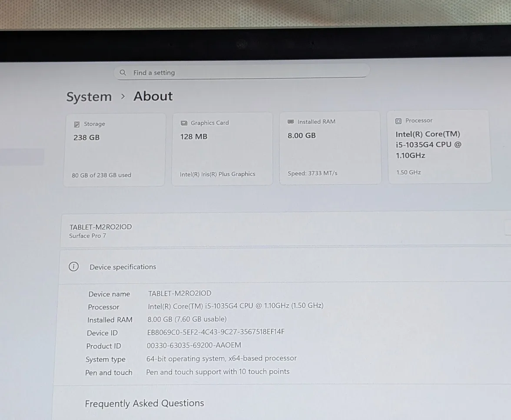Expand the Frequently Asked Questions section
Screen dimensions: 511x420
coord(144,403)
